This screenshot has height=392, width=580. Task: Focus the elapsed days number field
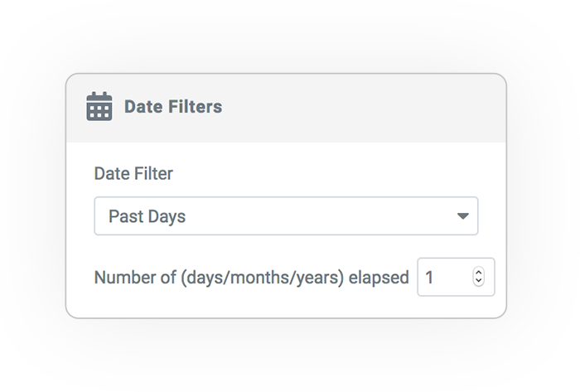(456, 277)
